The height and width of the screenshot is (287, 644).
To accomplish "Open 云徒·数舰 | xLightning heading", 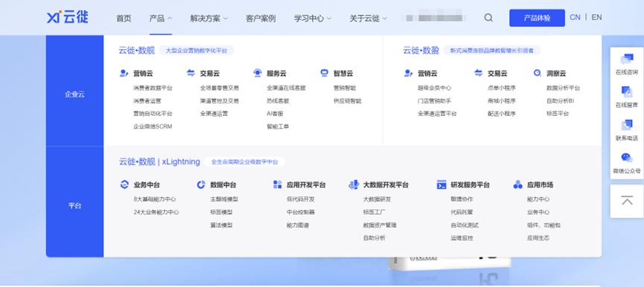I will pyautogui.click(x=159, y=161).
